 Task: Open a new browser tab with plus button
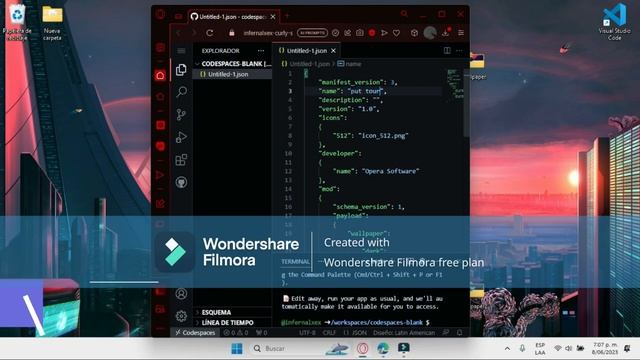pyautogui.click(x=287, y=16)
